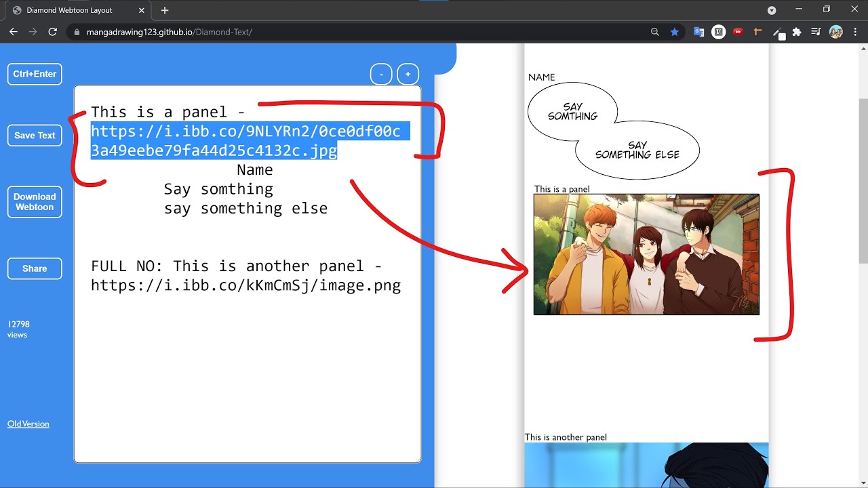Viewport: 868px width, 488px height.
Task: Click the kKmCmSj/image.png URL line
Action: pos(245,285)
